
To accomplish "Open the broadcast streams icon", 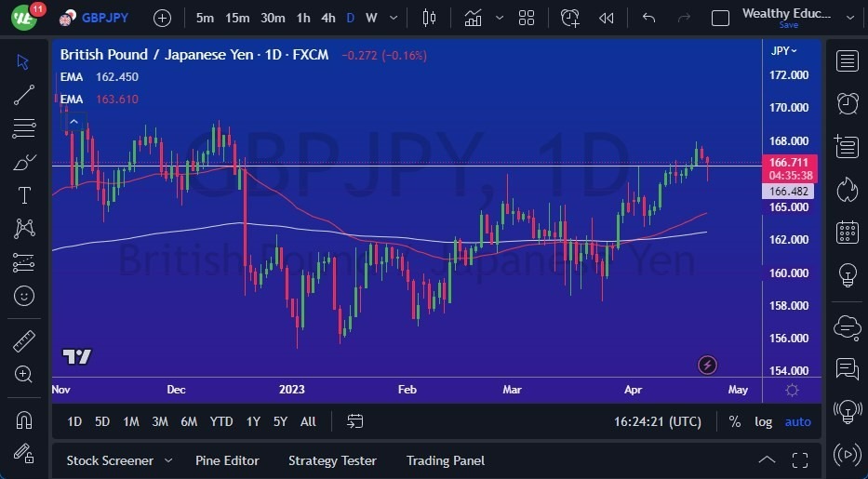I will [848, 455].
